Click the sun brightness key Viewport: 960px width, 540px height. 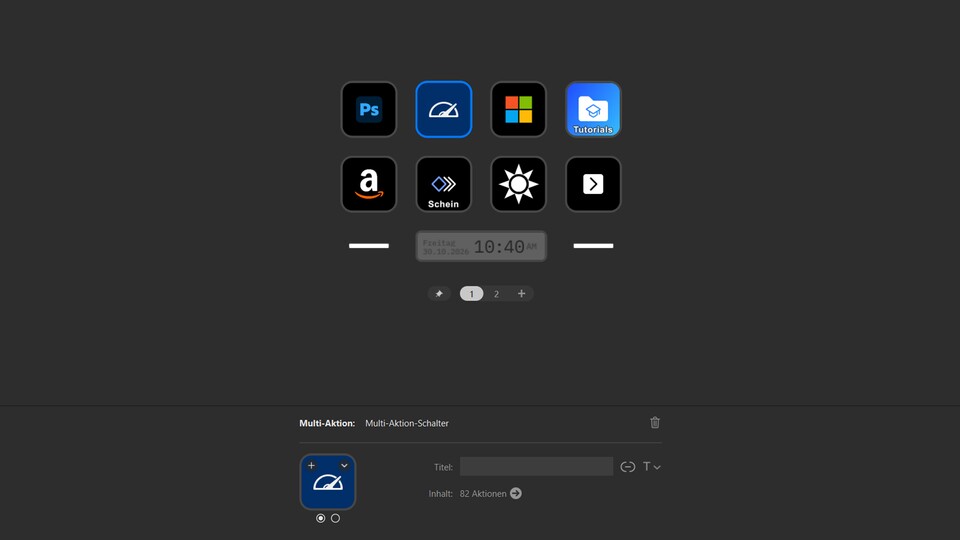[518, 184]
